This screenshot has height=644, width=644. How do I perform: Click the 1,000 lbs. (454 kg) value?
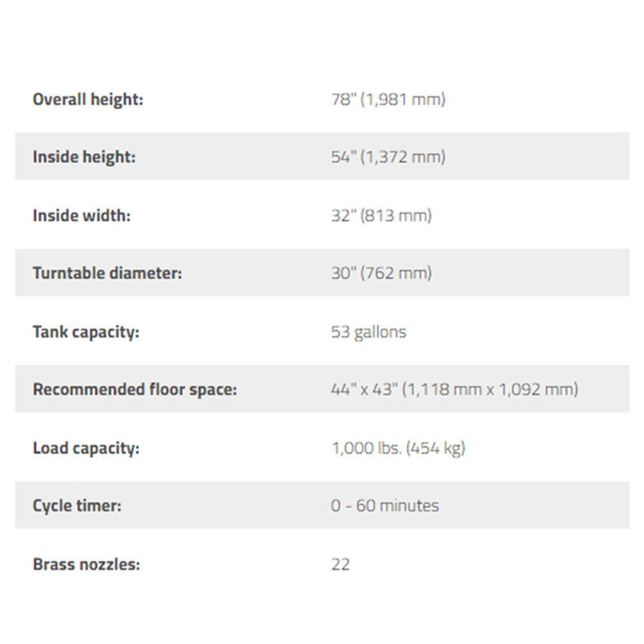point(399,448)
